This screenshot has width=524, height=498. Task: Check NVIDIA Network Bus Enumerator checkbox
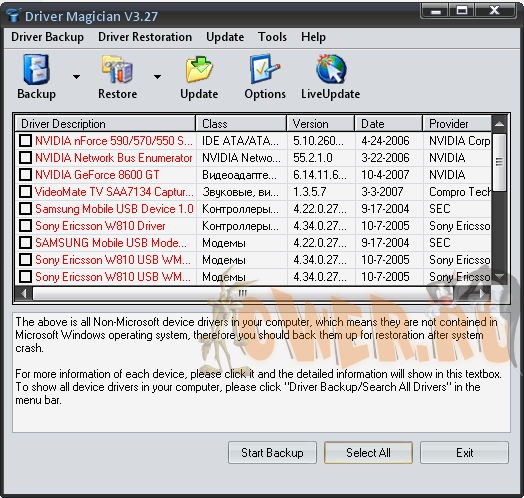[x=25, y=157]
